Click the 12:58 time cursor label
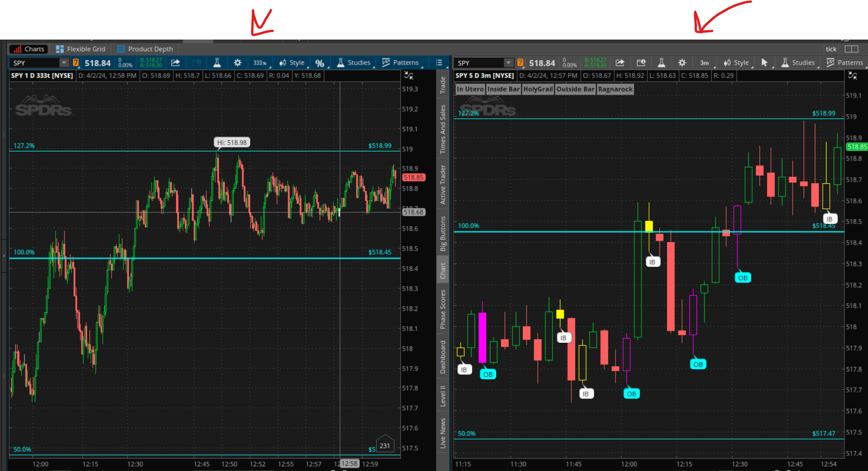Screen dimensions: 868x471 pos(349,463)
